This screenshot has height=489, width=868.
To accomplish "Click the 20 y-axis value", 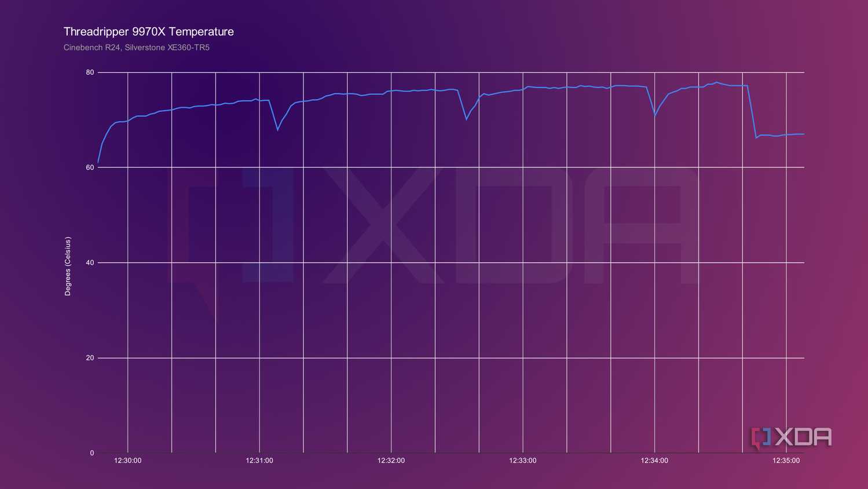I will click(90, 357).
